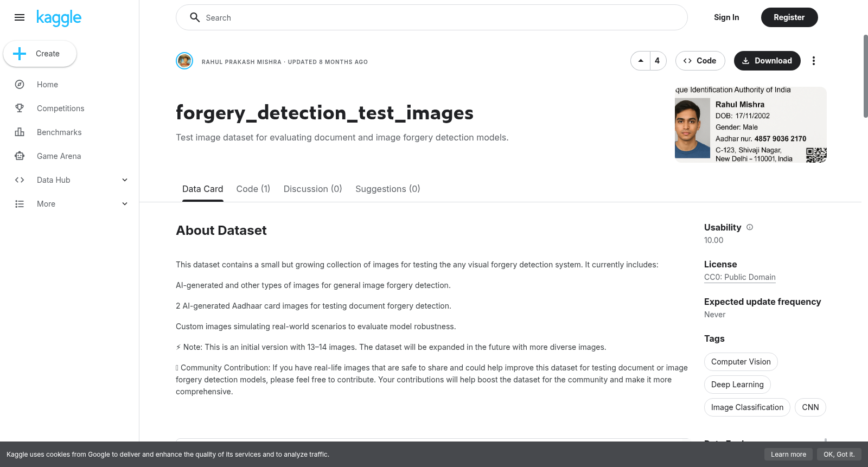Open the Create menu button
This screenshot has width=868, height=467.
(x=40, y=54)
